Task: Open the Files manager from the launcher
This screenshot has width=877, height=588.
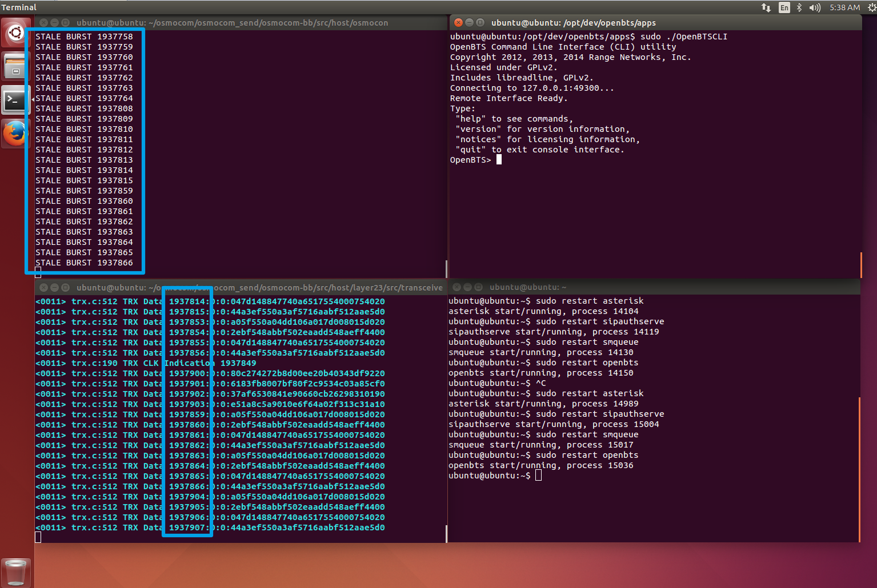Action: 16,66
